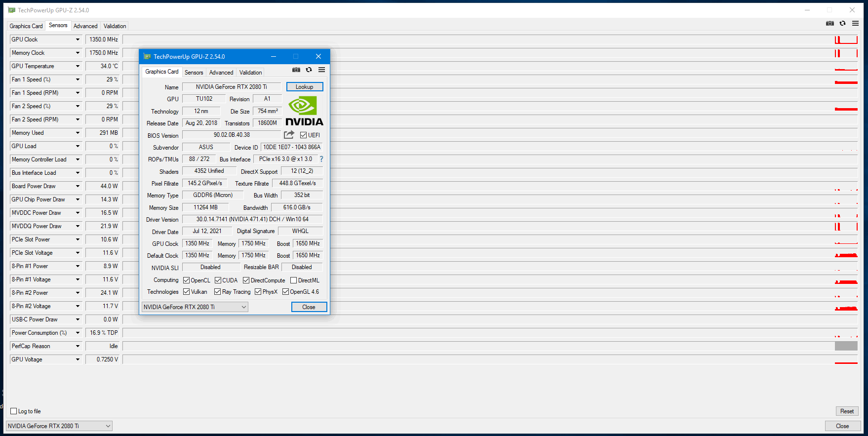Image resolution: width=868 pixels, height=436 pixels.
Task: Click GPU-Z app icon in Sensors window title bar
Action: tap(12, 10)
